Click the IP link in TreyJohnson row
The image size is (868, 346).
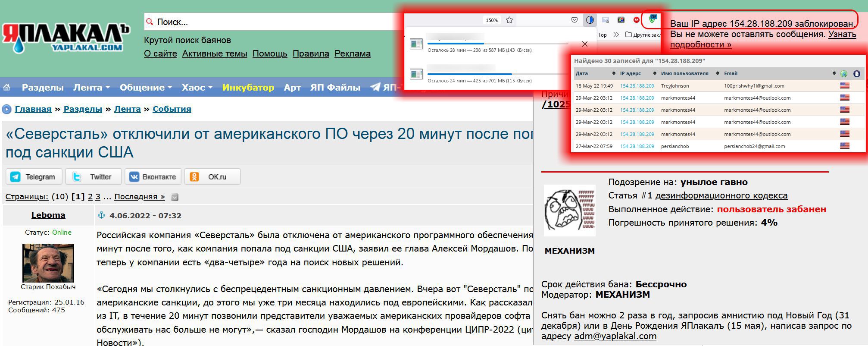point(637,86)
